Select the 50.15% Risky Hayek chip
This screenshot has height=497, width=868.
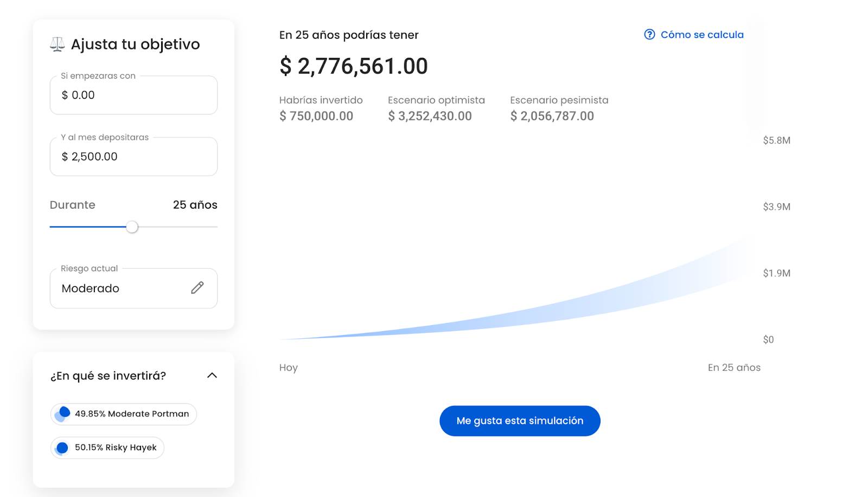coord(107,448)
